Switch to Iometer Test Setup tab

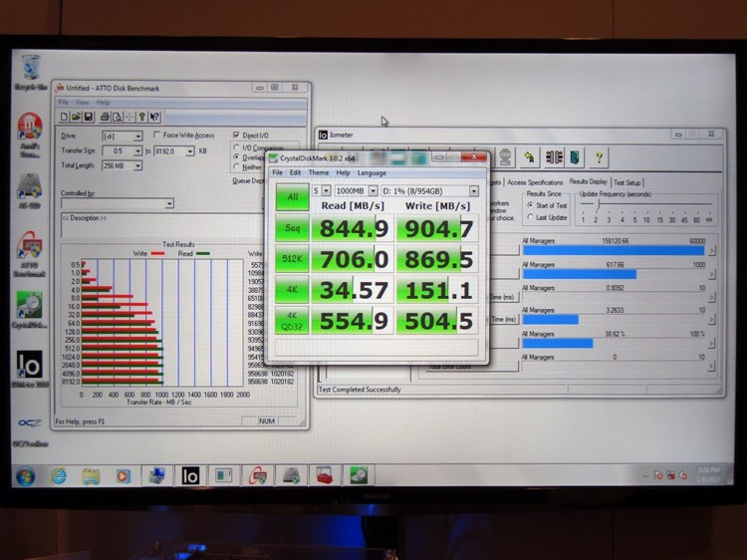pyautogui.click(x=626, y=182)
